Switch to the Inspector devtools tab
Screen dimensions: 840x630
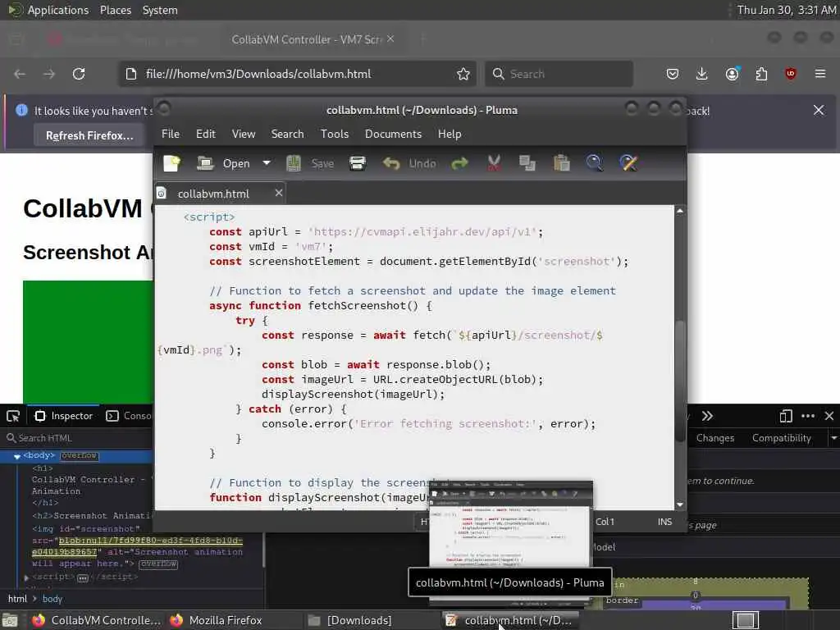click(x=63, y=416)
